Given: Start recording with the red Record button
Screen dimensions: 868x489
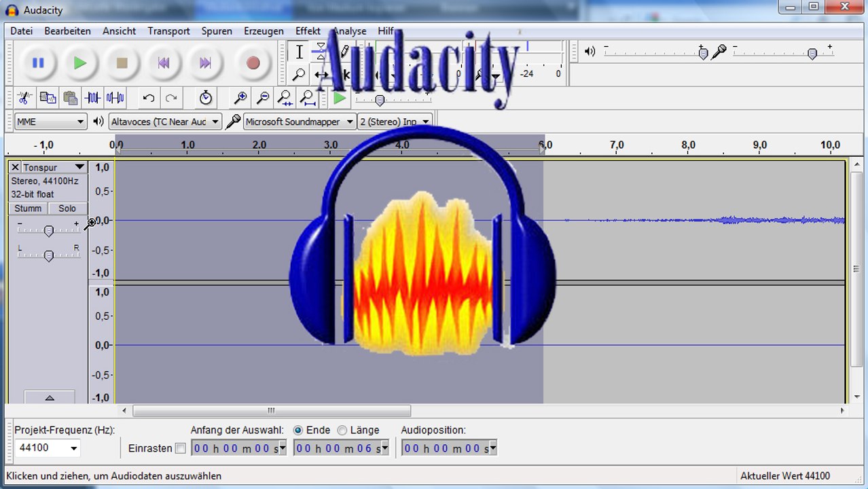Looking at the screenshot, I should pos(253,63).
